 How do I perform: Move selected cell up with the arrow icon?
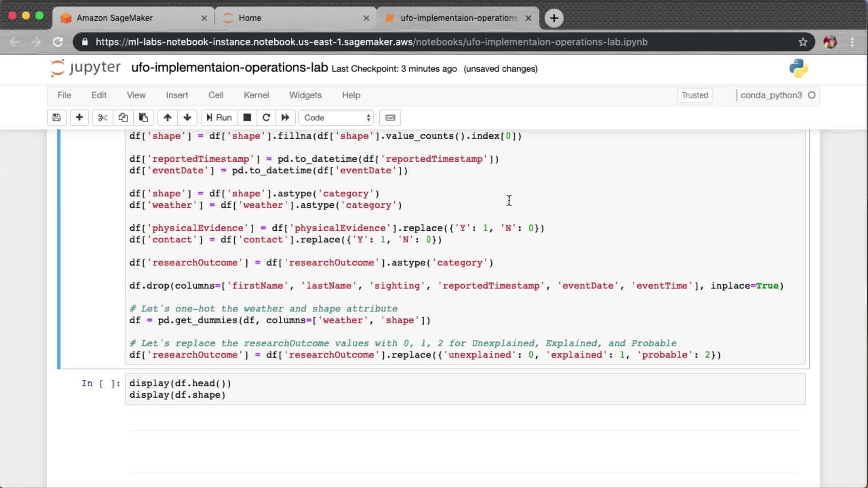pos(167,117)
